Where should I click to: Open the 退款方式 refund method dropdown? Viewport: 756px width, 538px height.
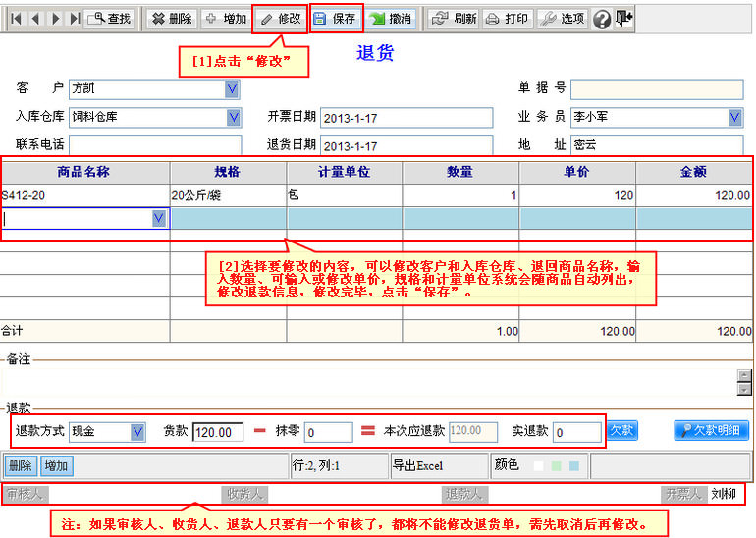coord(137,431)
